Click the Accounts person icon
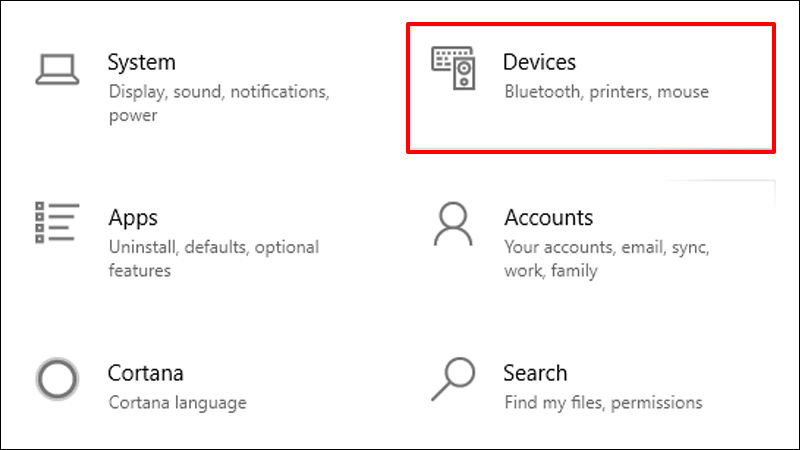The image size is (800, 450). tap(454, 224)
